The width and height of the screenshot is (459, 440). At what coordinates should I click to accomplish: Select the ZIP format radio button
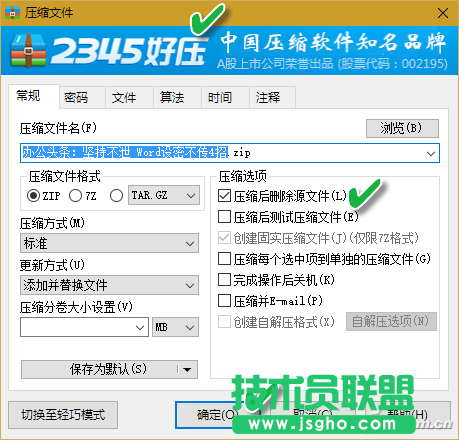[34, 195]
